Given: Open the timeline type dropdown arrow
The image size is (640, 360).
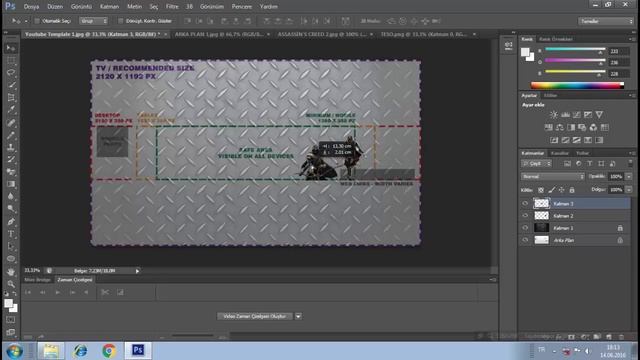Looking at the screenshot, I should (298, 316).
